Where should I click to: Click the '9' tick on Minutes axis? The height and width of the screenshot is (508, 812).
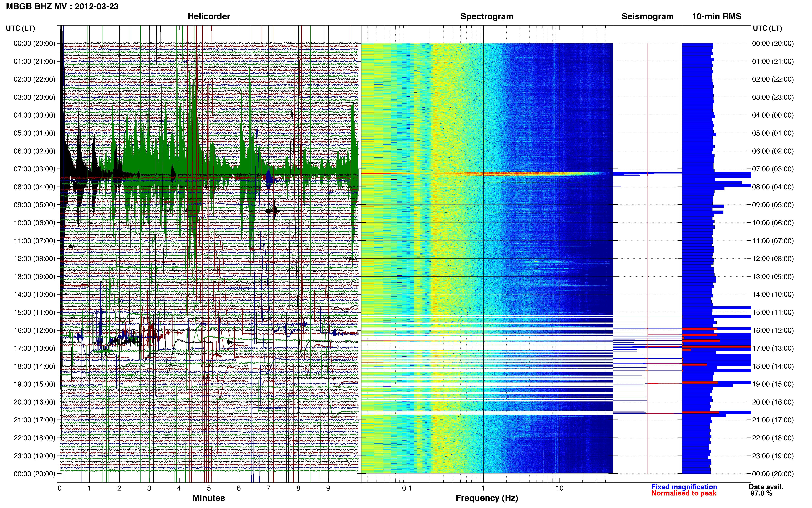328,488
